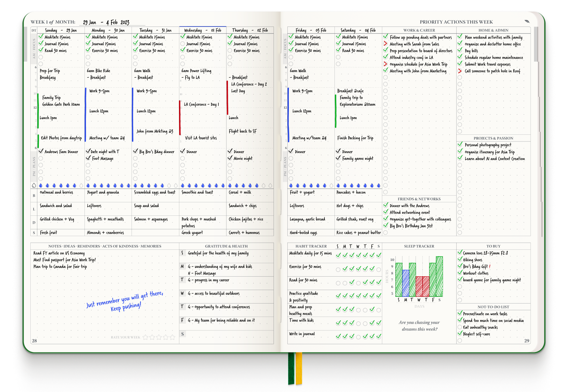This screenshot has width=568, height=392.
Task: Click the green ribbon bookmark below the planner
Action: [291, 368]
